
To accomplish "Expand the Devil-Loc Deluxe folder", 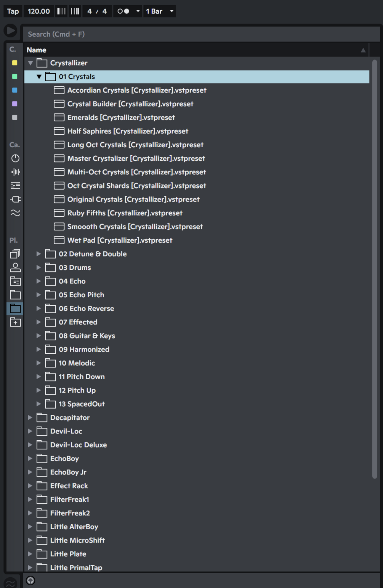I will point(30,445).
